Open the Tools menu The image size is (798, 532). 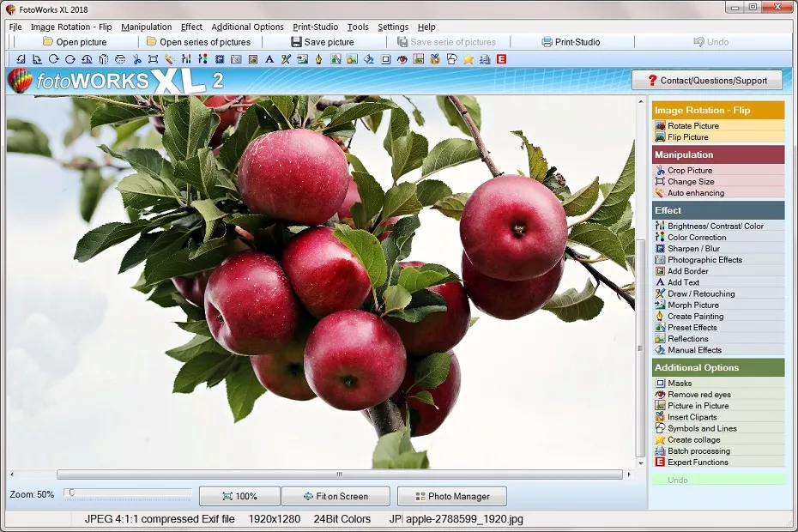coord(358,27)
